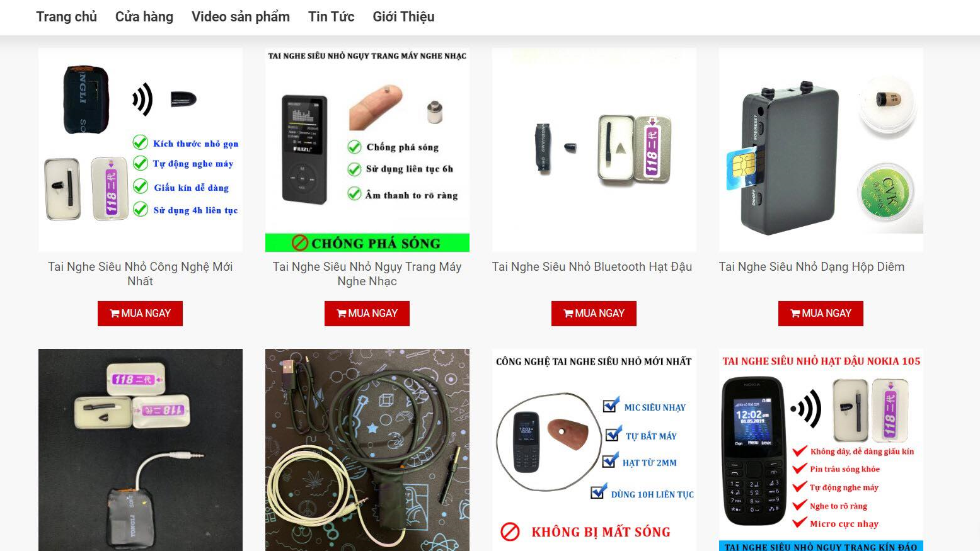Image resolution: width=980 pixels, height=551 pixels.
Task: Click the matchbox device with SIM card image
Action: pyautogui.click(x=821, y=150)
